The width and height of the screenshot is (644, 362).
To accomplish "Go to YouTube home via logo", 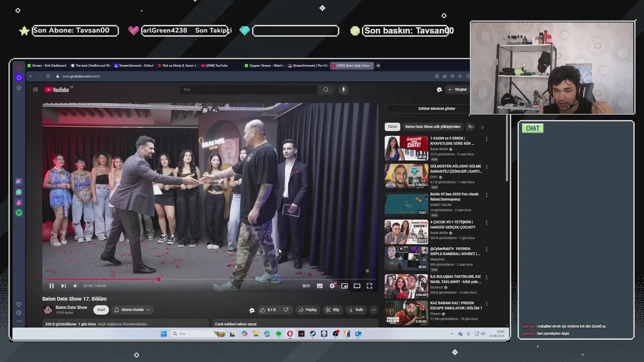I will [58, 89].
